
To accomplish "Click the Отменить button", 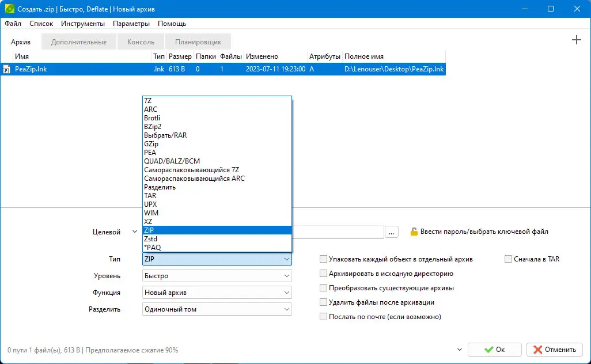I will pos(555,350).
